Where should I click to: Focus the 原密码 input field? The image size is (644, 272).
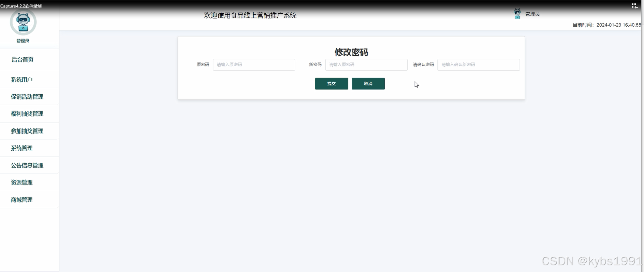click(254, 65)
